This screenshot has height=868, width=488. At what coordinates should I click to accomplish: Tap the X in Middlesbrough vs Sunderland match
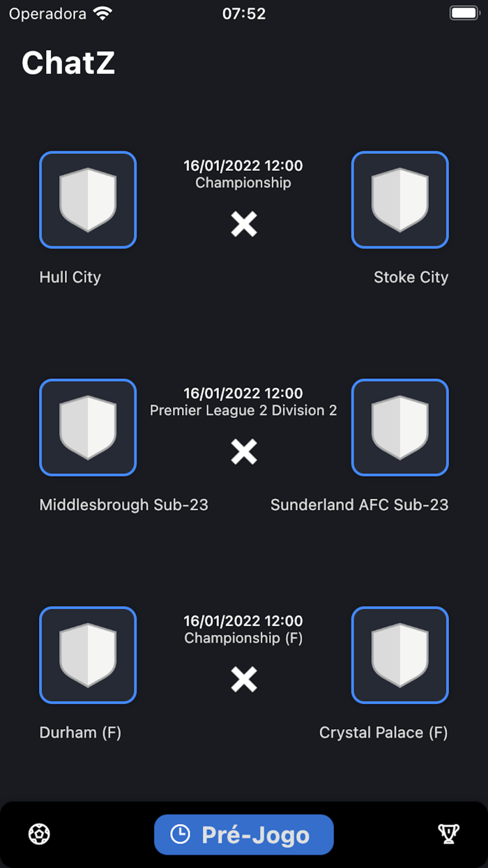tap(244, 451)
